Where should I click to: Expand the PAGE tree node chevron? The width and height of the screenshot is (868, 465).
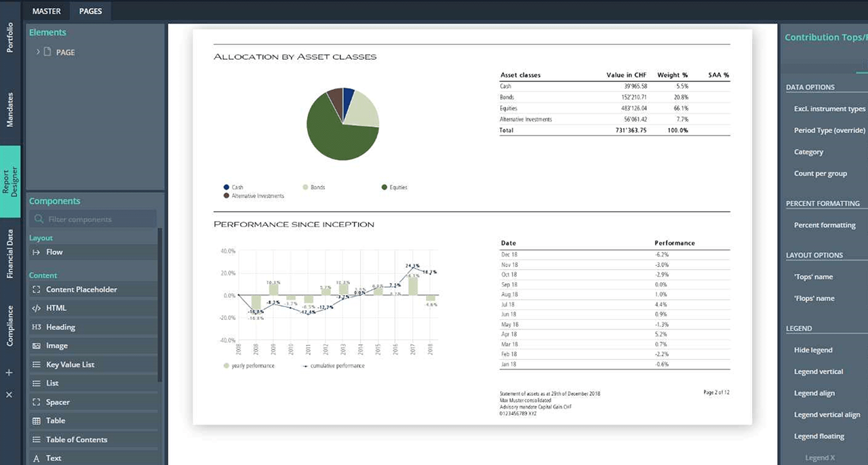tap(37, 52)
